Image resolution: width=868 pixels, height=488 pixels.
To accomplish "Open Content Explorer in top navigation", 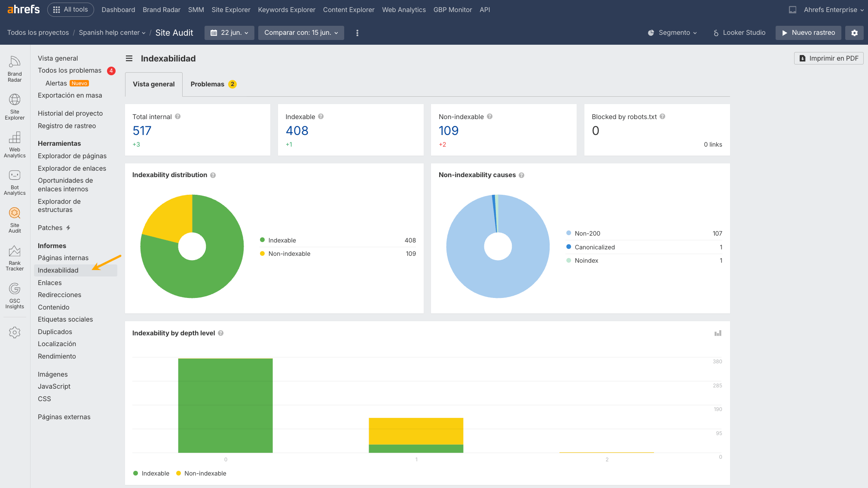I will point(348,9).
